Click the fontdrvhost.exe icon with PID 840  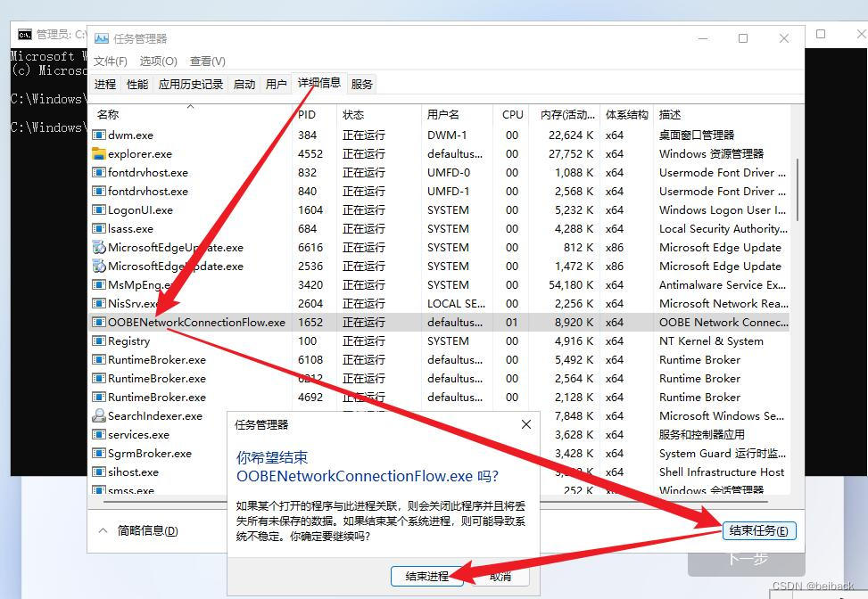(98, 192)
